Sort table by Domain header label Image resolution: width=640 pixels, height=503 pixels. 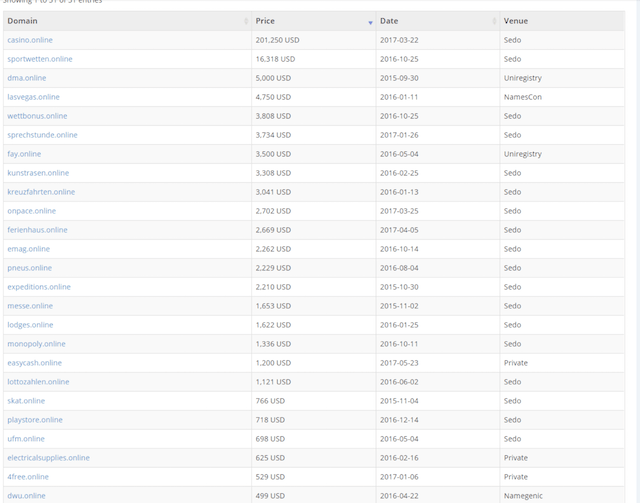22,21
